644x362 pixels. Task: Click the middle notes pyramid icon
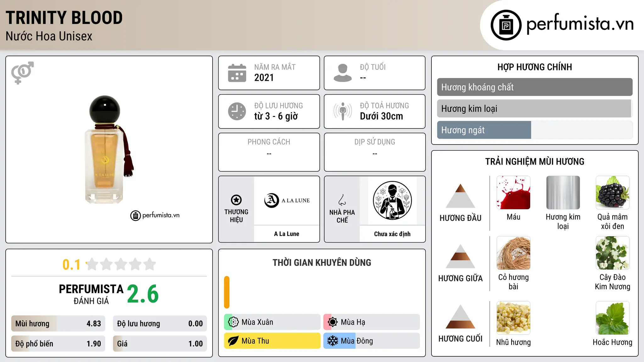click(x=460, y=256)
